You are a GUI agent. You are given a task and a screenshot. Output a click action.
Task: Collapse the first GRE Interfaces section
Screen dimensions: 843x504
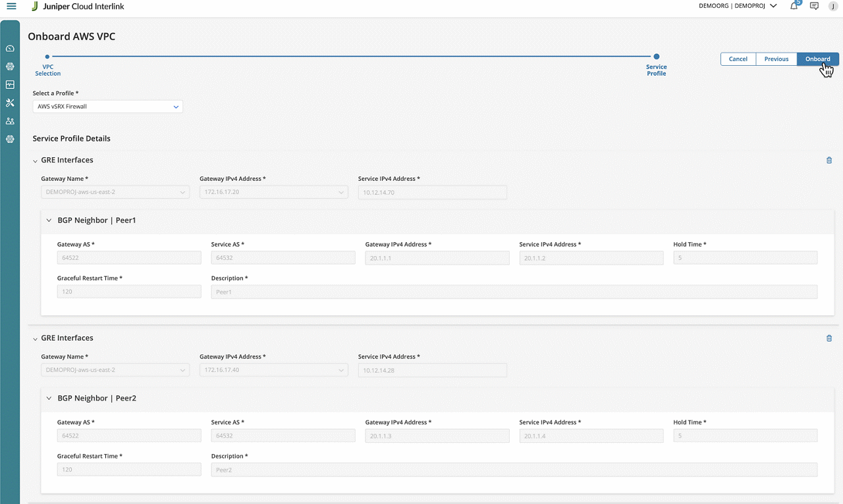(x=36, y=161)
